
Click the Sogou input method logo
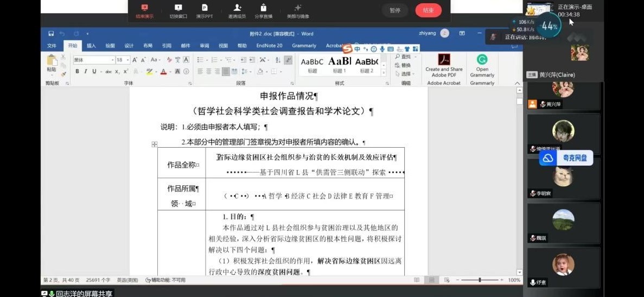(347, 49)
